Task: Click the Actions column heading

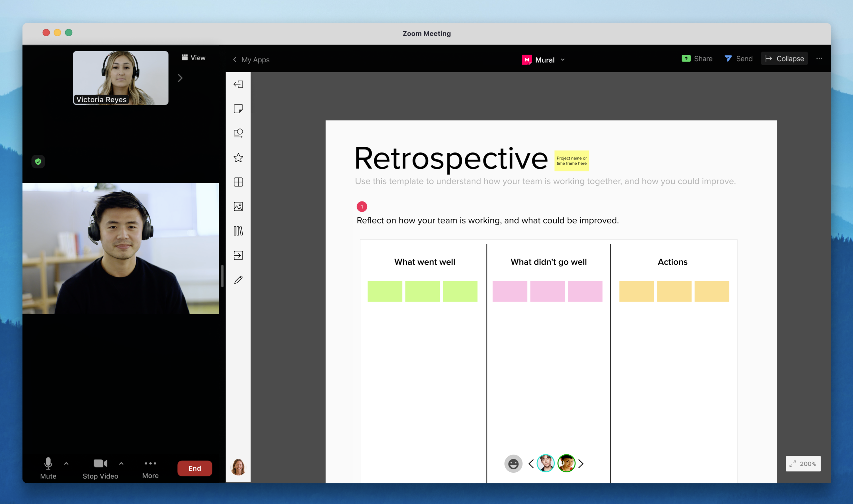Action: (672, 262)
